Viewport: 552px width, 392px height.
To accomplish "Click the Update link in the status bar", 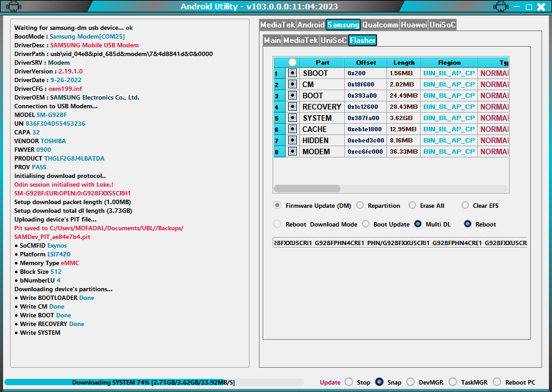I will pos(330,383).
